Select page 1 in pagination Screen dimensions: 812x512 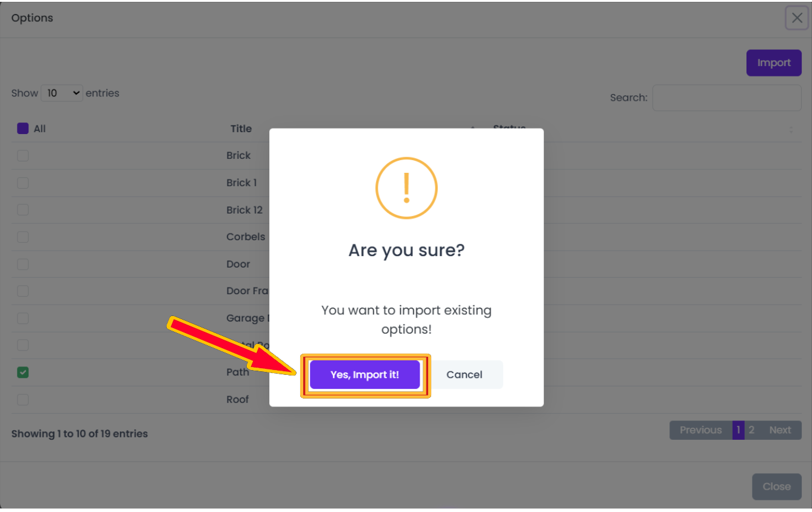tap(738, 430)
